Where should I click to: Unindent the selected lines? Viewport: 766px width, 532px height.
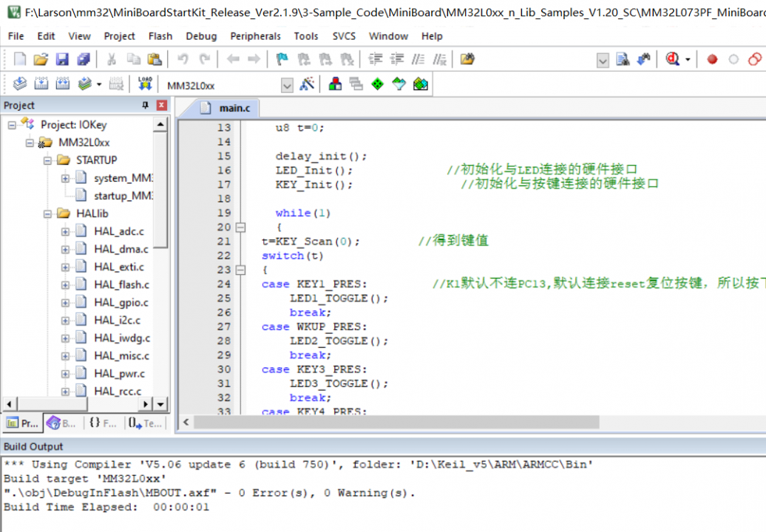pos(396,59)
